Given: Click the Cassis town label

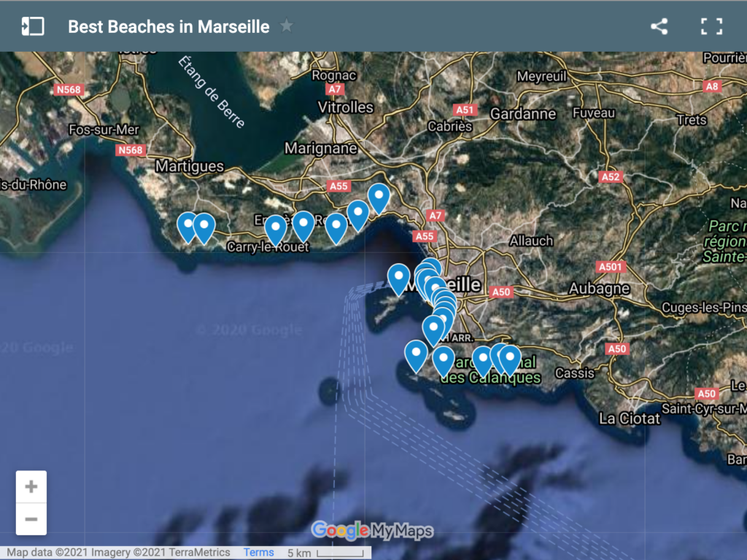Looking at the screenshot, I should 575,373.
